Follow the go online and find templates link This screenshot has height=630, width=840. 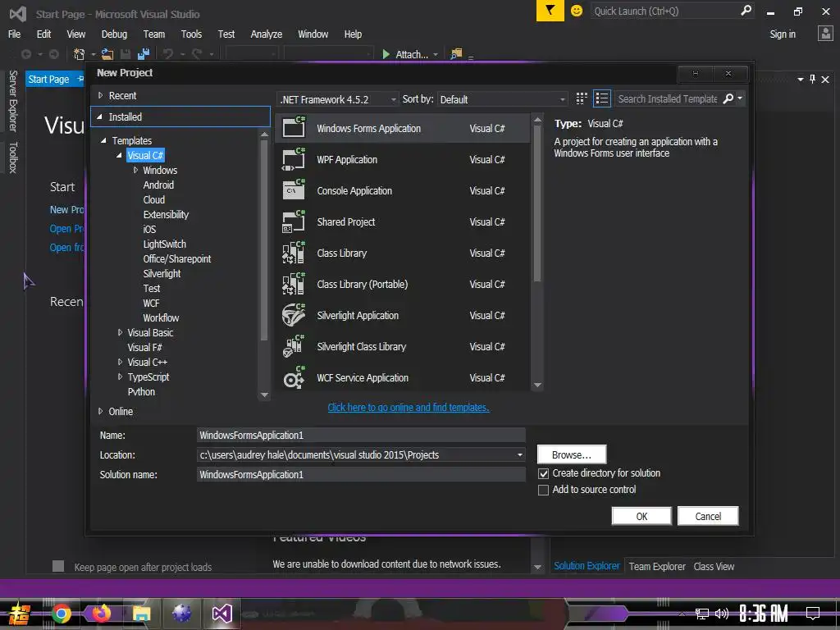(409, 407)
